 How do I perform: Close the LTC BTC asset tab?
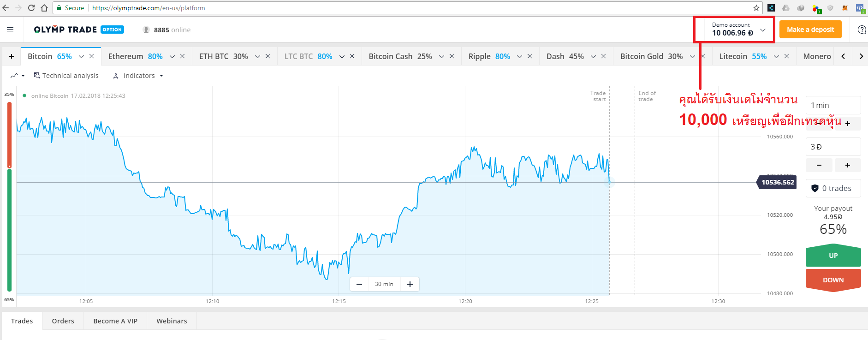[x=352, y=56]
